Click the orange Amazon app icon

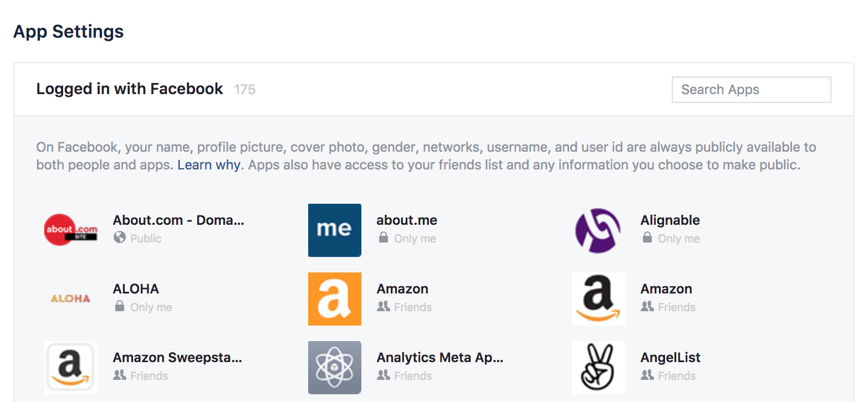tap(334, 299)
